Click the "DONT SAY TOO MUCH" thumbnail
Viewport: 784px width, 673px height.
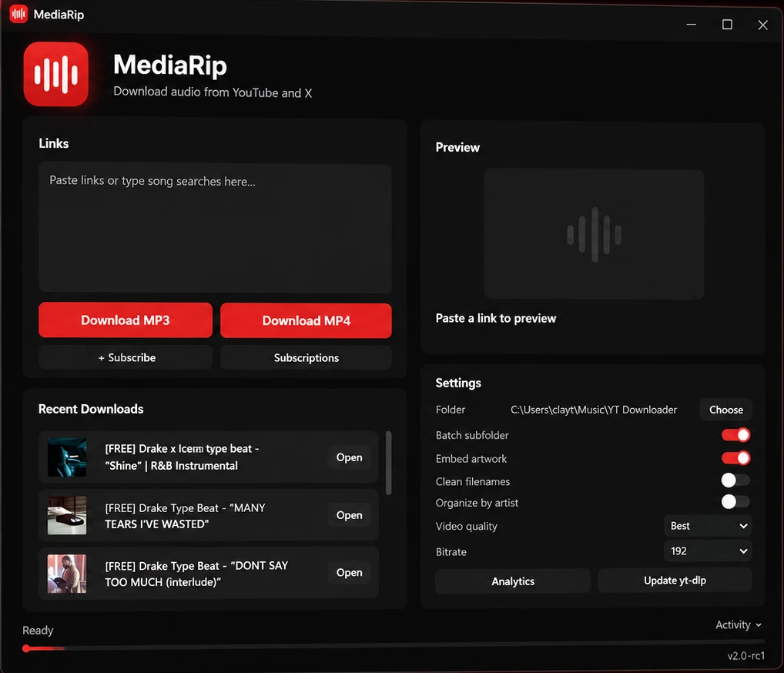pyautogui.click(x=67, y=573)
